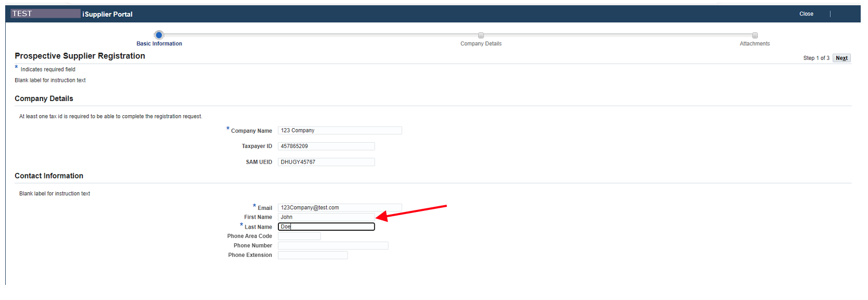
Task: Click the Phone Extension input field
Action: tap(313, 255)
